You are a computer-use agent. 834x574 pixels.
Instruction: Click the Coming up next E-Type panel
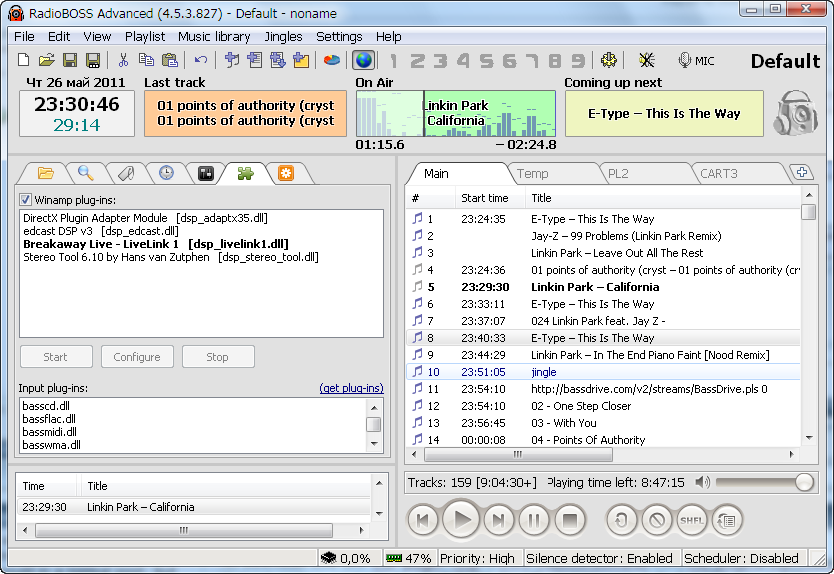pyautogui.click(x=664, y=113)
